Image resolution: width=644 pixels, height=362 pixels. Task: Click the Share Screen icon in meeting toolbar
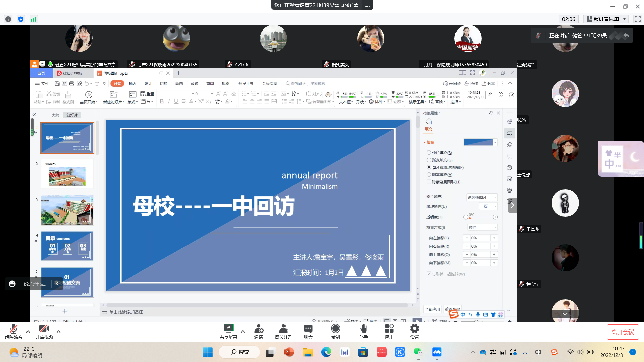tap(228, 328)
